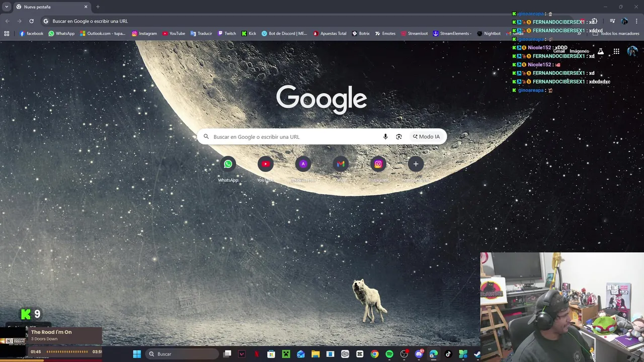Close the Nueva pestaña tab
Viewport: 644px width, 362px height.
(x=86, y=7)
